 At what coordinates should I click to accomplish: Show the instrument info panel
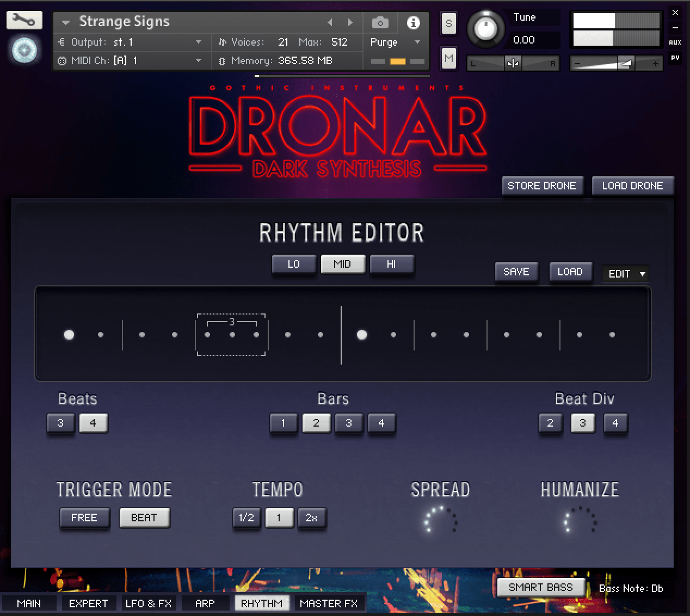tap(413, 23)
